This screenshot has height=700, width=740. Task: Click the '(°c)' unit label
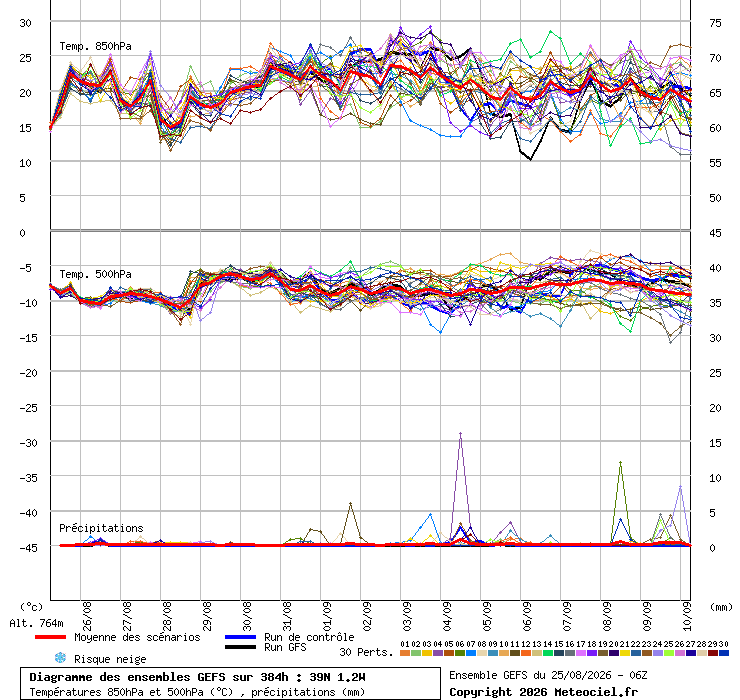point(31,607)
